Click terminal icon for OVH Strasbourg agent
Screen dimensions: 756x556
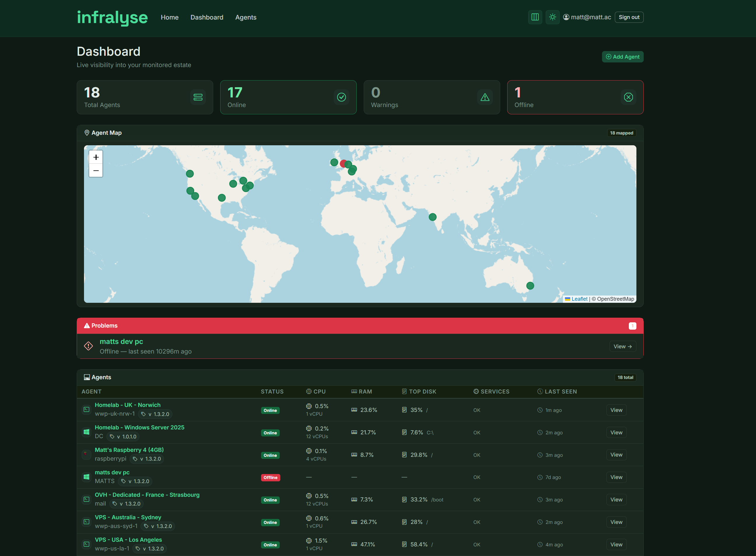tap(86, 499)
